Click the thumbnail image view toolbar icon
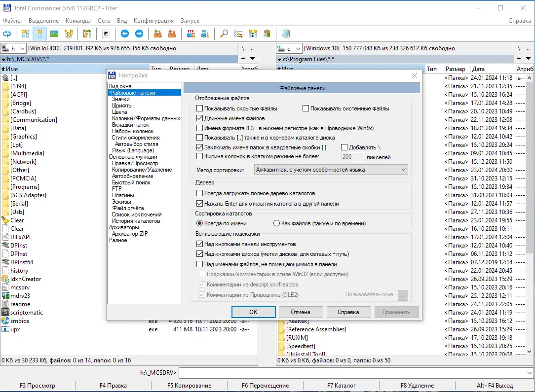 click(x=54, y=34)
